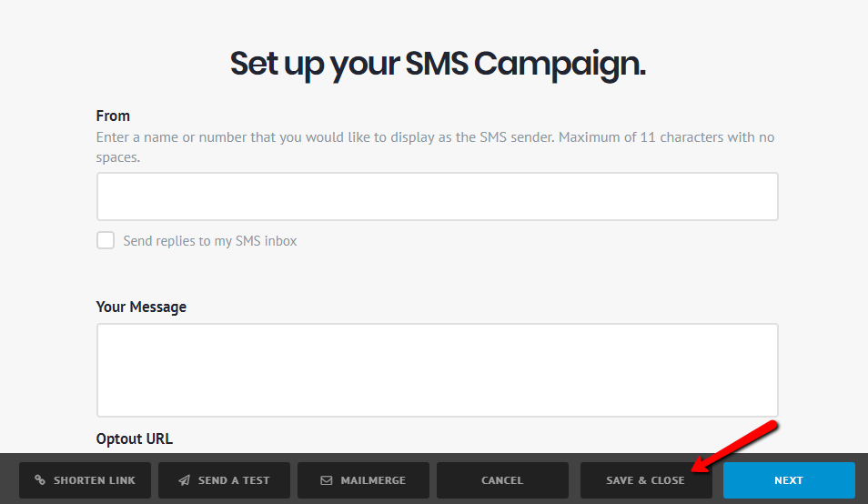Click the 'Send replies to my SMS inbox' label text

210,241
